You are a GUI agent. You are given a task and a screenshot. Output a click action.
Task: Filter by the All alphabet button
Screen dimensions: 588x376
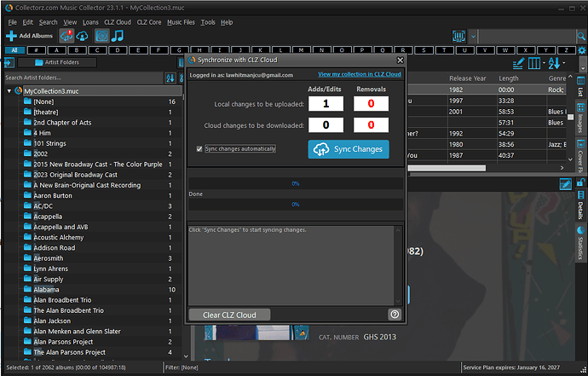pos(14,50)
